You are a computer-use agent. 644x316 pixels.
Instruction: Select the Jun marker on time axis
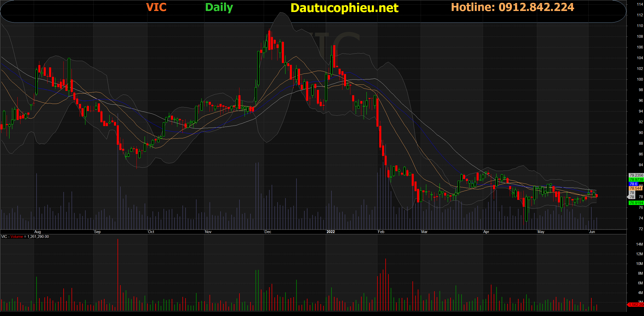[592, 232]
